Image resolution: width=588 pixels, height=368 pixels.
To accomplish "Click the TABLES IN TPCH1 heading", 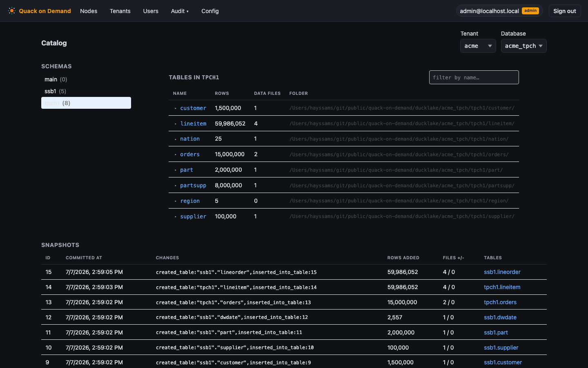I will [194, 77].
